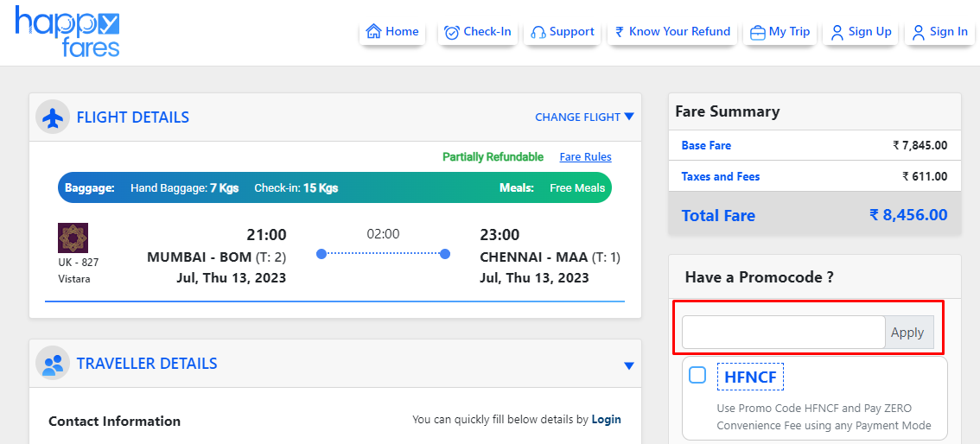The width and height of the screenshot is (980, 444).
Task: Click the Traveller Details people icon
Action: pyautogui.click(x=53, y=364)
